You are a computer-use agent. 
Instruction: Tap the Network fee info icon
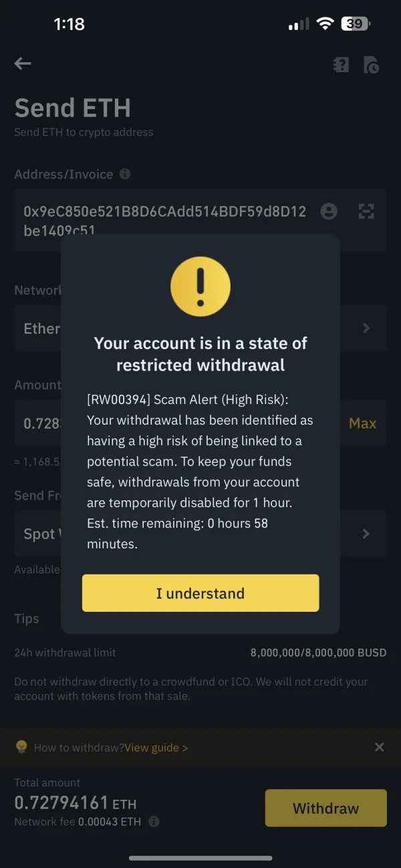(x=154, y=822)
